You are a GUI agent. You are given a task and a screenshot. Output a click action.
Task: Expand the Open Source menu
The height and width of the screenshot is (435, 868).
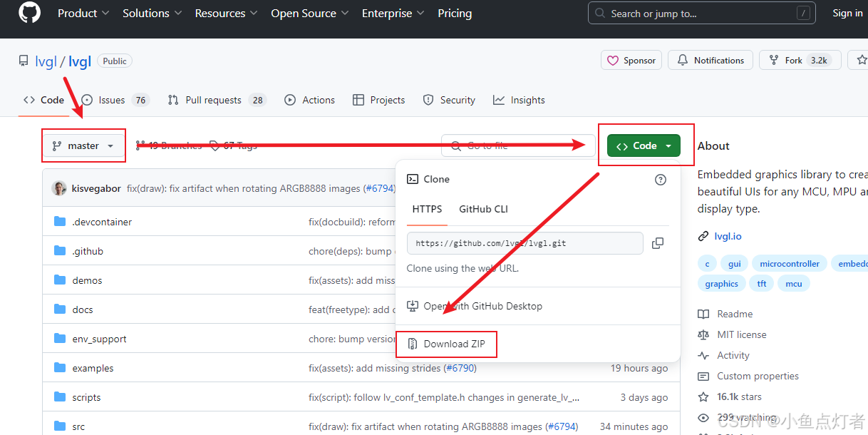click(x=310, y=14)
